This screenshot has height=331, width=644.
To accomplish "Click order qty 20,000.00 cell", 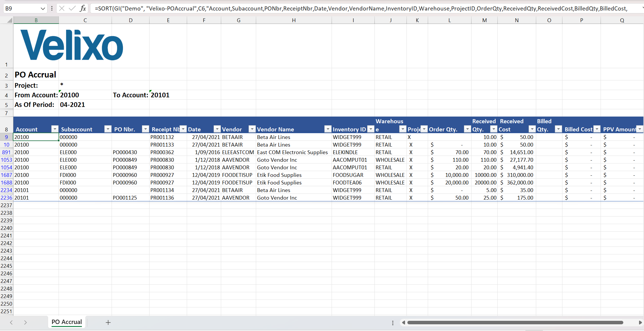I will pyautogui.click(x=450, y=182).
